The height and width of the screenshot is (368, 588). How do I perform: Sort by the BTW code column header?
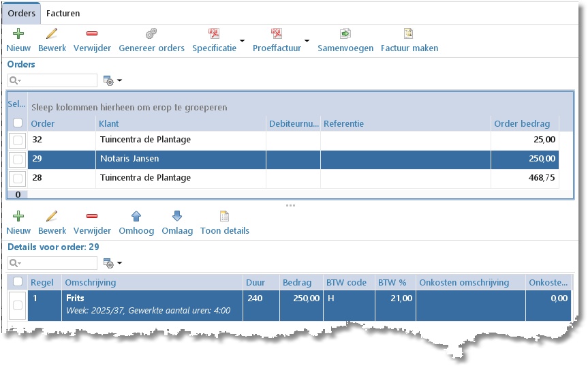349,282
